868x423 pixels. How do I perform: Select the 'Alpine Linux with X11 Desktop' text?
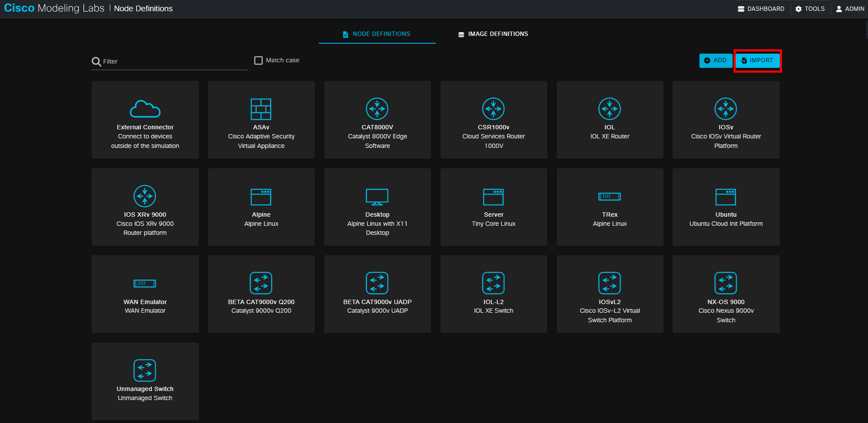click(377, 228)
